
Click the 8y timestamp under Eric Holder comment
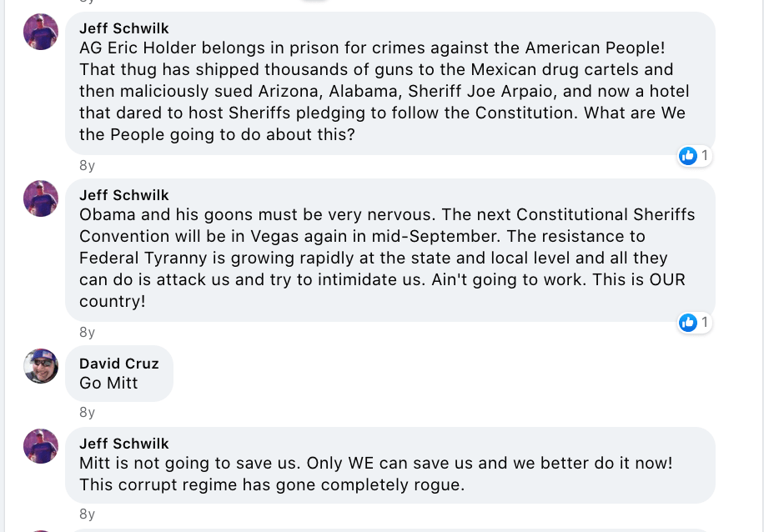pyautogui.click(x=88, y=165)
